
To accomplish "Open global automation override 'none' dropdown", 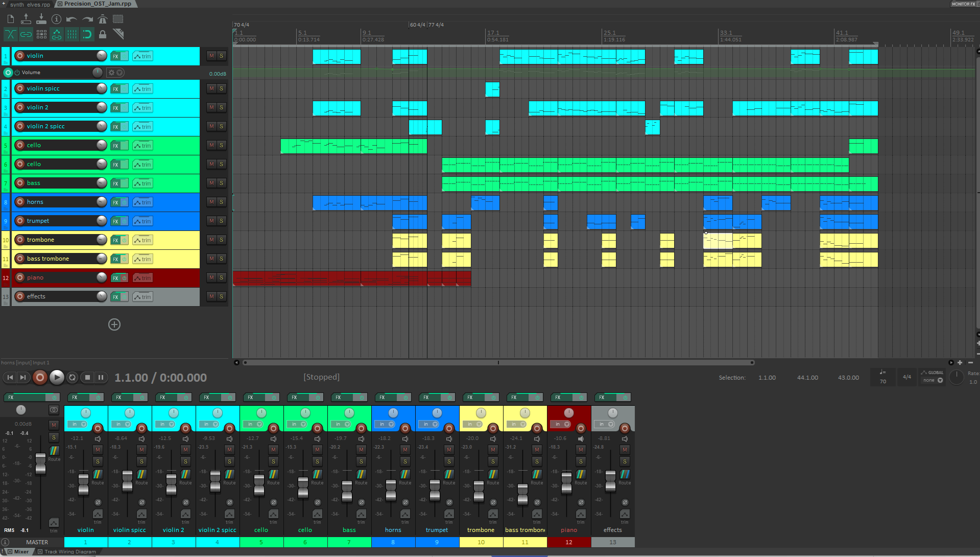I will pos(933,380).
